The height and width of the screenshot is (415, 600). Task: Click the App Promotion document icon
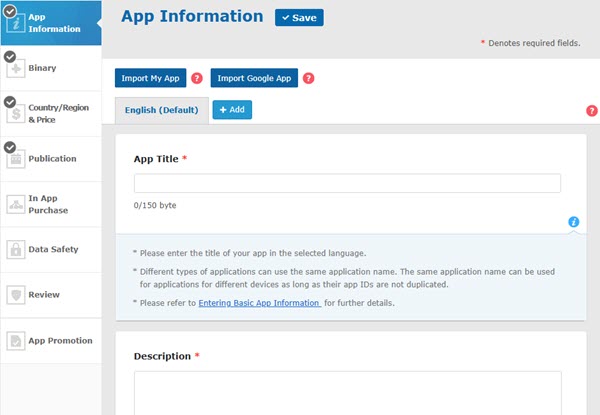point(16,341)
